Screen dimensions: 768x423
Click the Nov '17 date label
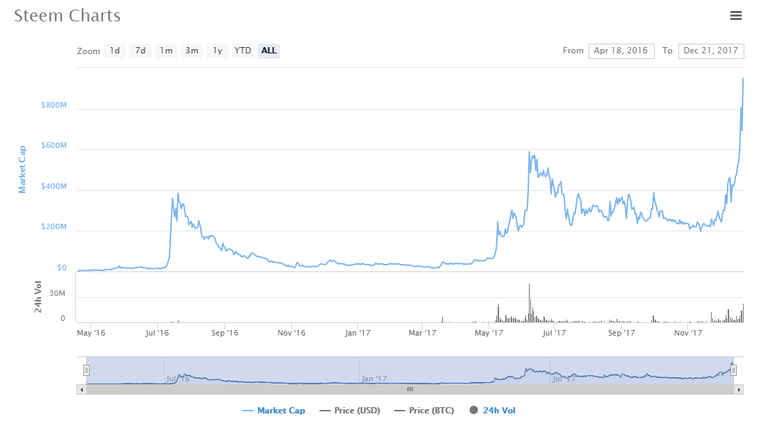point(688,333)
